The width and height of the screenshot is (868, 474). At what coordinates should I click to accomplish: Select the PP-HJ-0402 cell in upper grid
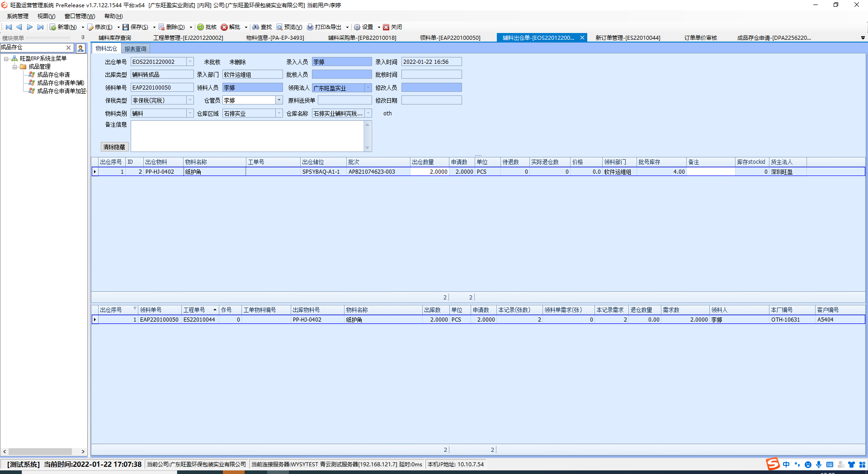click(163, 172)
